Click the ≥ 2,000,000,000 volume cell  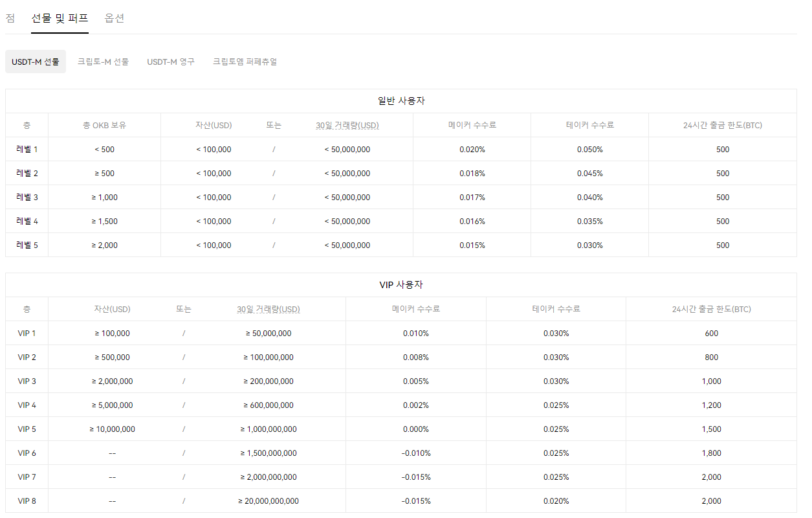coord(269,477)
